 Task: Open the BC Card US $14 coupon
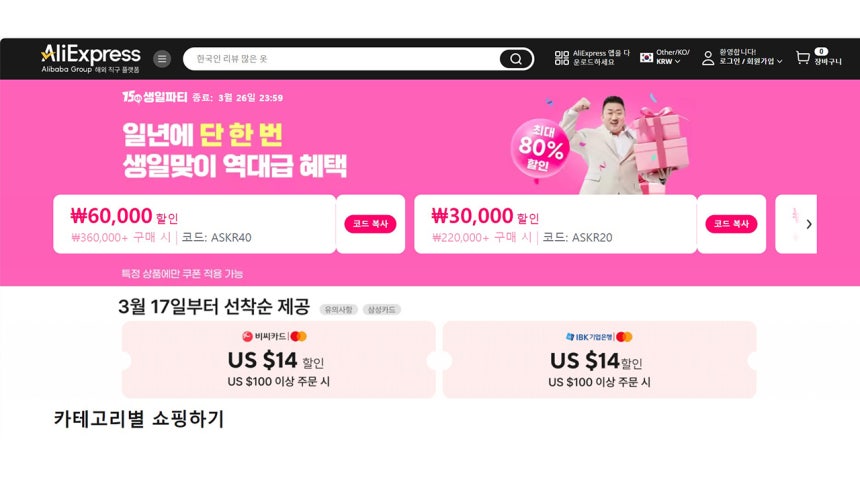[x=279, y=359]
